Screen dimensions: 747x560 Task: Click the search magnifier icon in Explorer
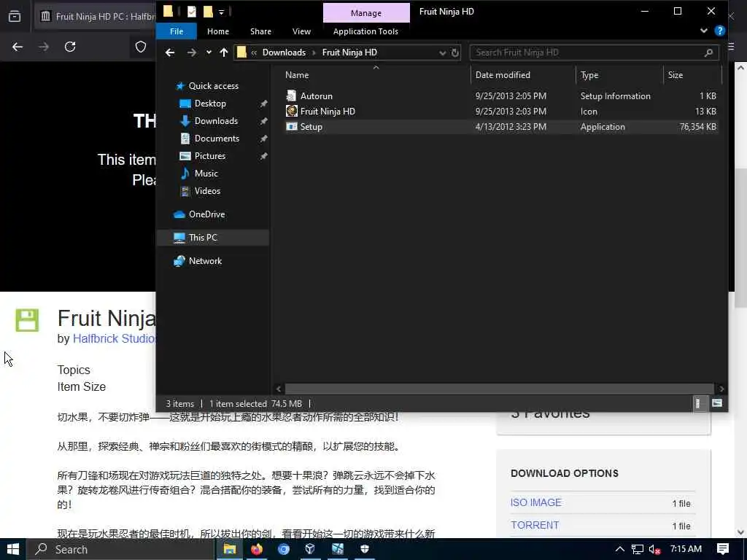click(x=708, y=52)
